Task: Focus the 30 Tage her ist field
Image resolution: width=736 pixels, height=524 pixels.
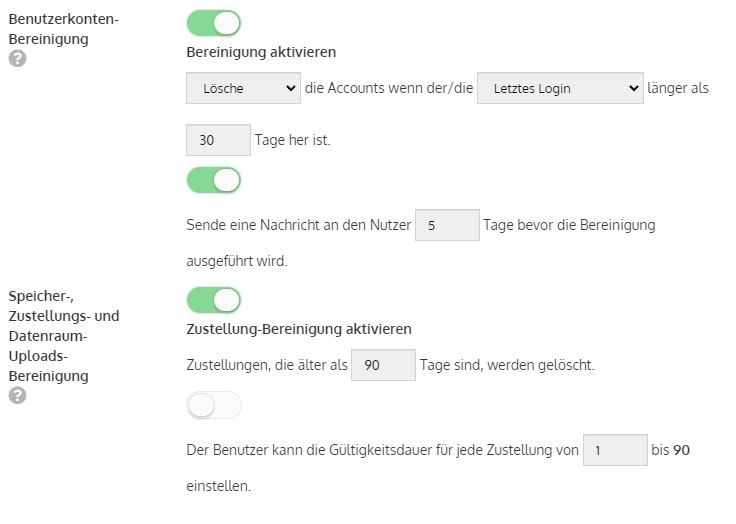Action: 218,140
